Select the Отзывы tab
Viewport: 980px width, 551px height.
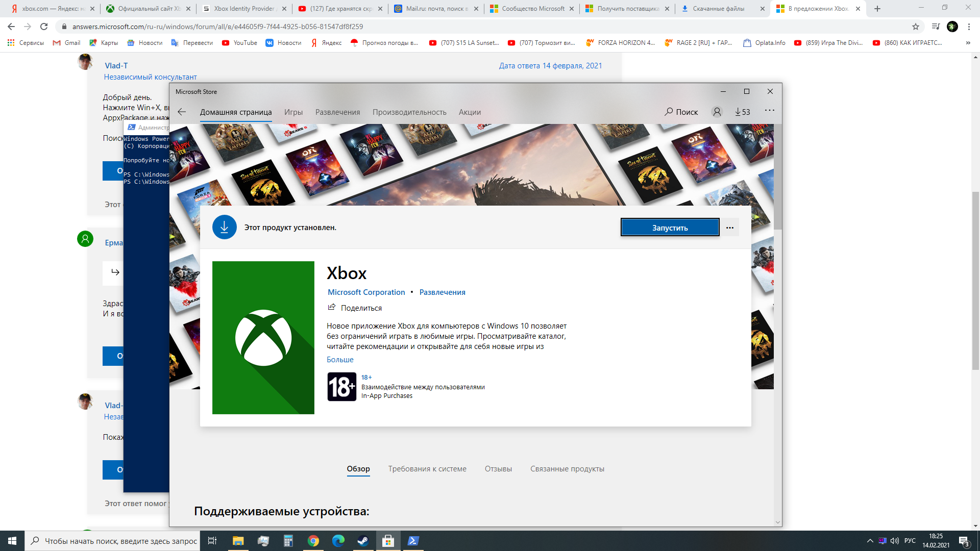pos(498,468)
